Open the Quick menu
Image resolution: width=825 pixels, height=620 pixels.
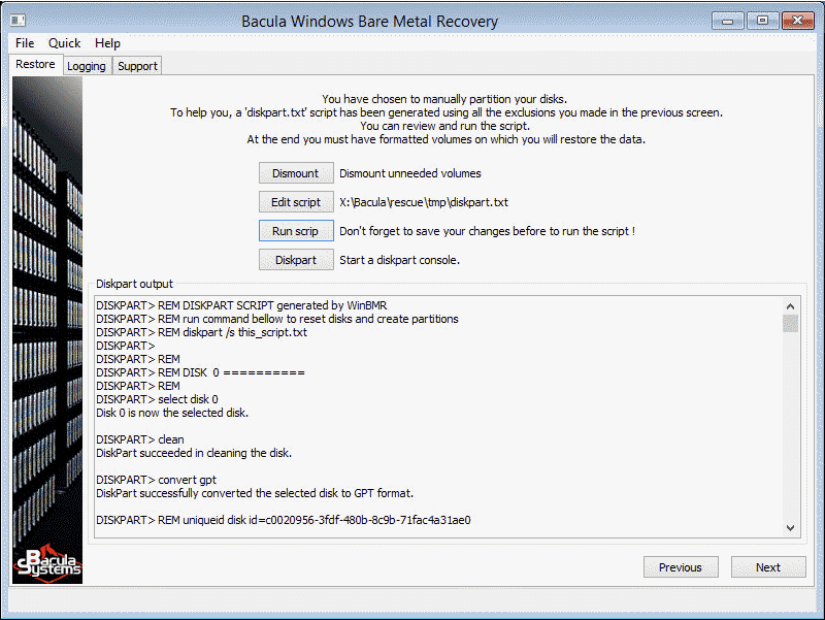coord(65,43)
